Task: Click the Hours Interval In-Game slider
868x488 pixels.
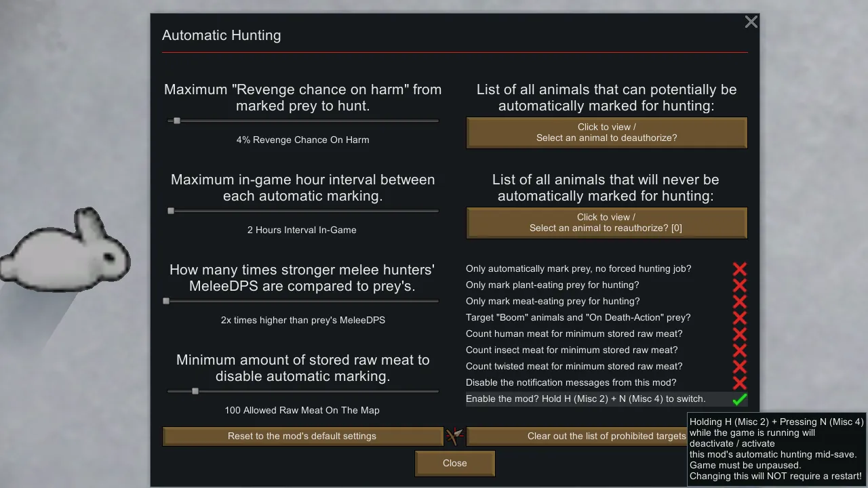Action: 171,211
